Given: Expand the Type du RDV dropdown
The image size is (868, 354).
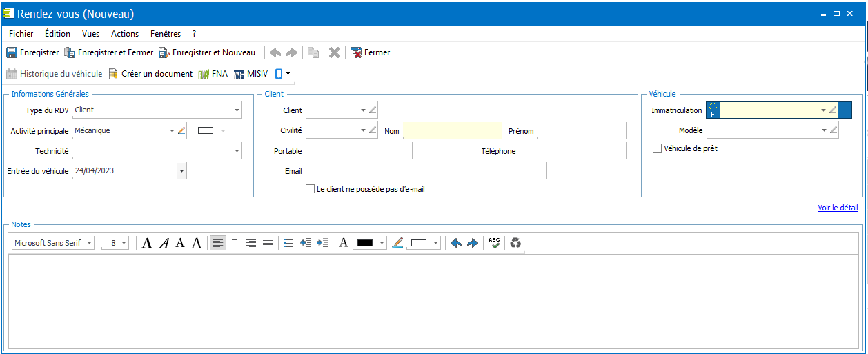Looking at the screenshot, I should (x=237, y=110).
